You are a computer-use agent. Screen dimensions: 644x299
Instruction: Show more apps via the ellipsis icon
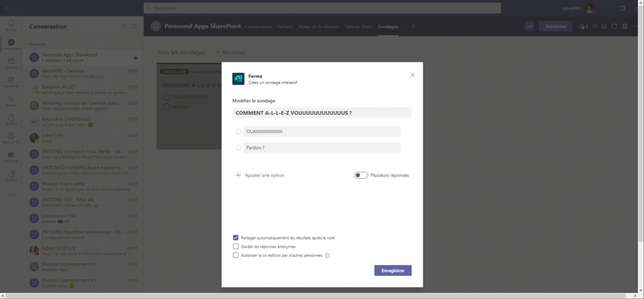[11, 195]
